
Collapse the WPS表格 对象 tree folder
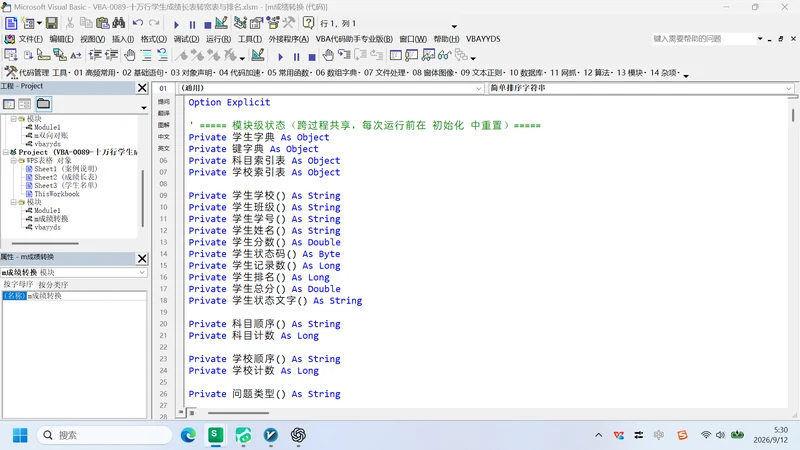14,160
